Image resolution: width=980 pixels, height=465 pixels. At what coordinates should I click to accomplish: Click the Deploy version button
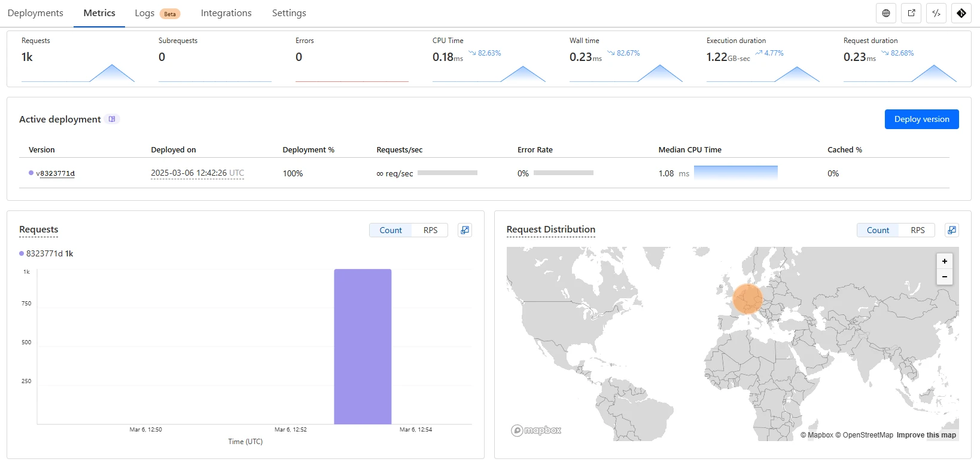pos(921,119)
